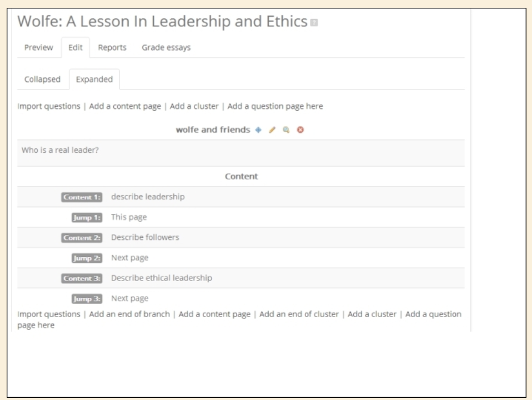The width and height of the screenshot is (532, 400).
Task: Open the Preview tab
Action: tap(38, 47)
